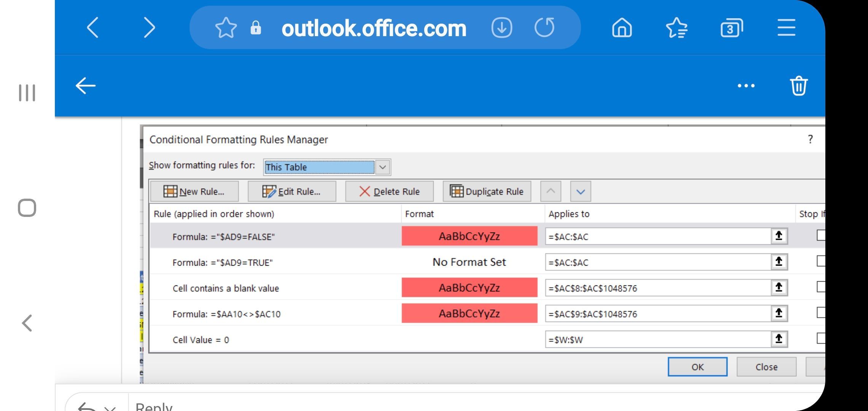Screen dimensions: 868x411
Task: Expand the This Table dropdown
Action: pos(383,167)
